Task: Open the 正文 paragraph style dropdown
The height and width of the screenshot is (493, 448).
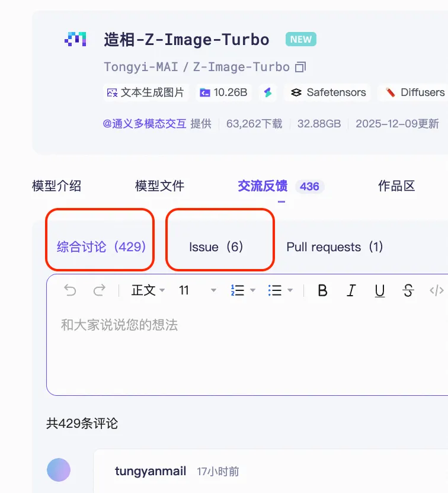Action: 148,290
